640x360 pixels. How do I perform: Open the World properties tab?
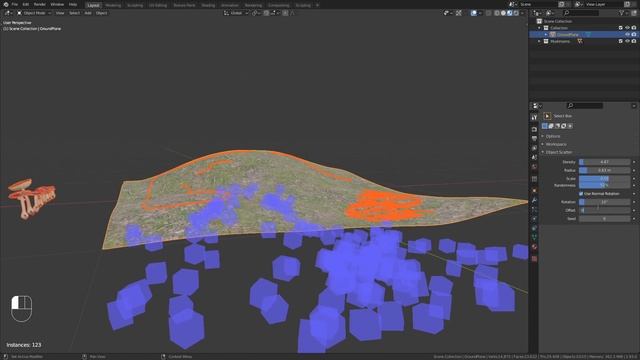pyautogui.click(x=534, y=167)
